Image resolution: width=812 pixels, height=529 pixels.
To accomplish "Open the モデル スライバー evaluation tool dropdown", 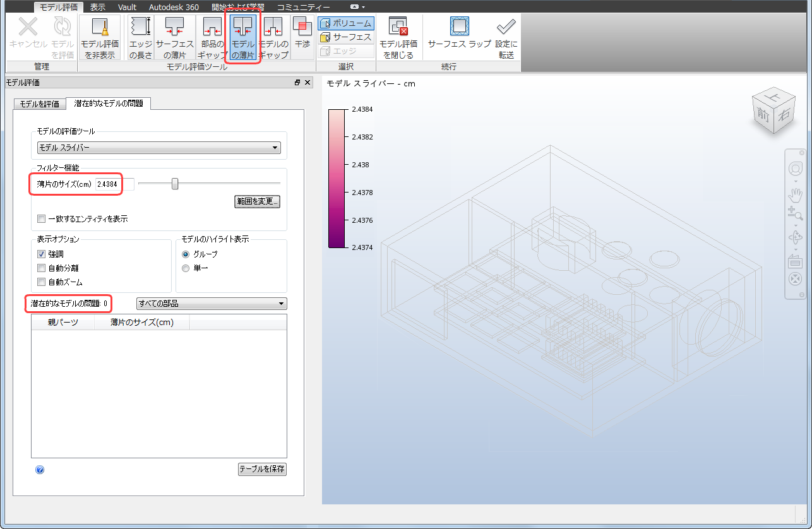I will [x=158, y=148].
